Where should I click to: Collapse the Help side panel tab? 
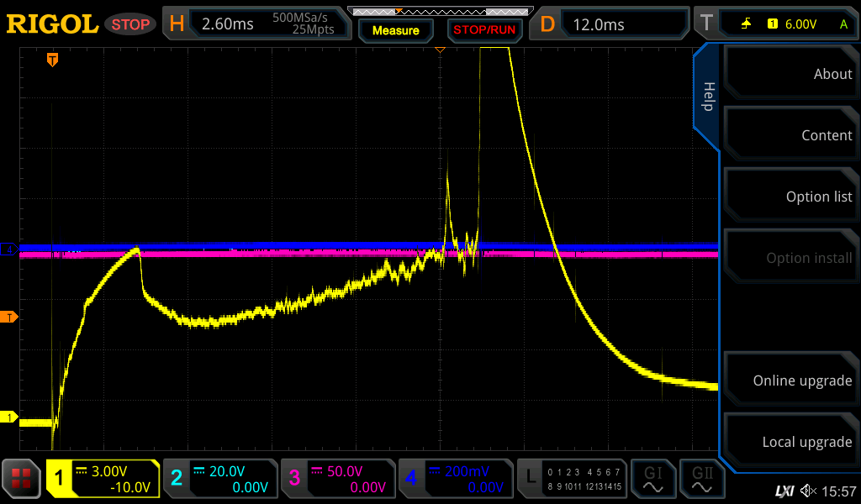click(x=707, y=97)
